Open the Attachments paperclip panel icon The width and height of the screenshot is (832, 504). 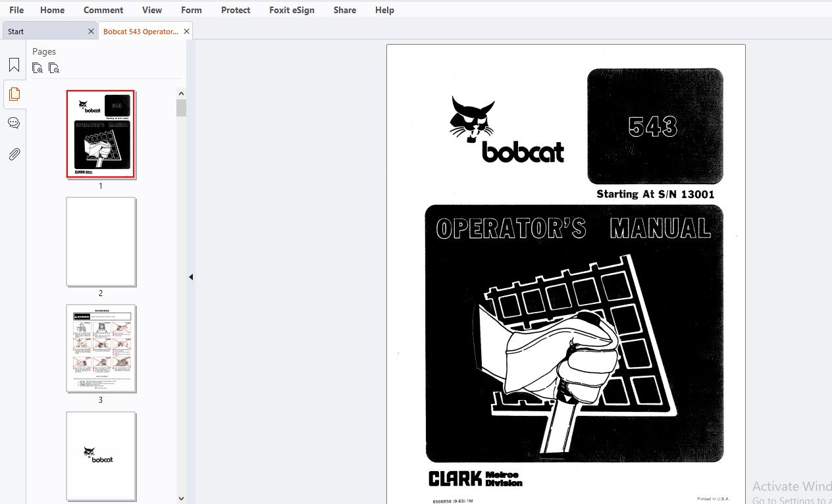(14, 154)
